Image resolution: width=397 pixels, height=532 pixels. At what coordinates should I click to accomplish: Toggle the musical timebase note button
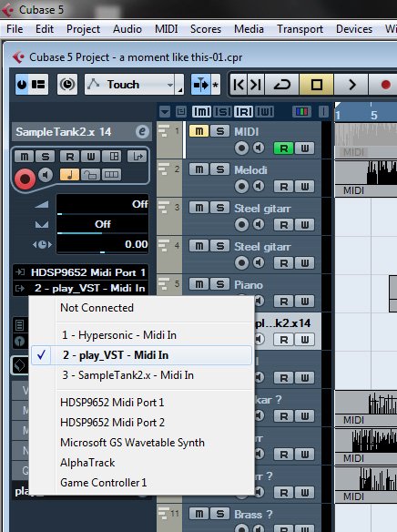click(x=70, y=175)
